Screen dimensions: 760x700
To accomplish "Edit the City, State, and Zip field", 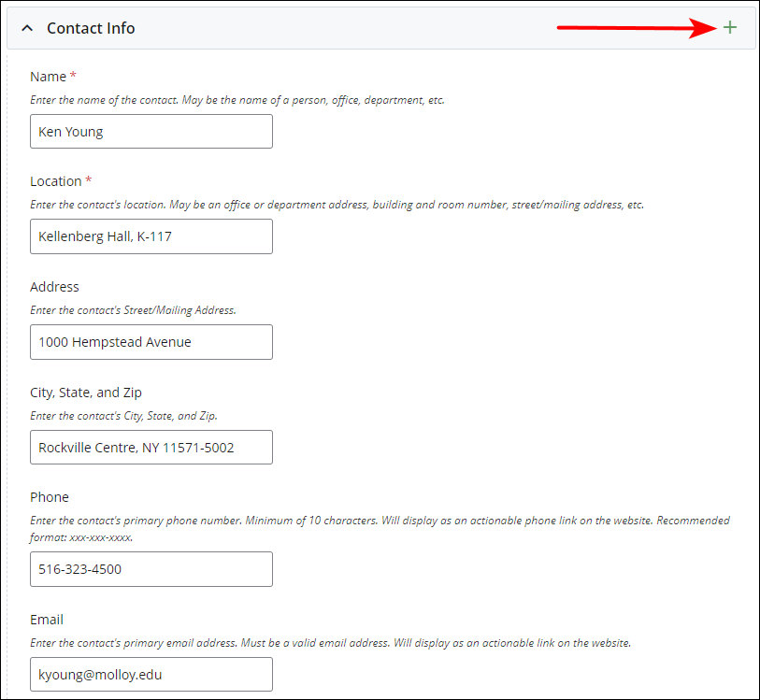I will 151,447.
